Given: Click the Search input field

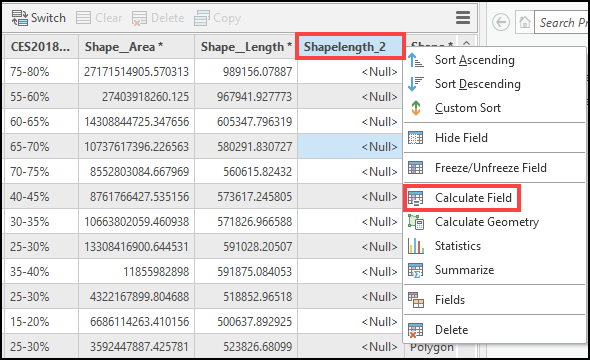Looking at the screenshot, I should tap(562, 23).
